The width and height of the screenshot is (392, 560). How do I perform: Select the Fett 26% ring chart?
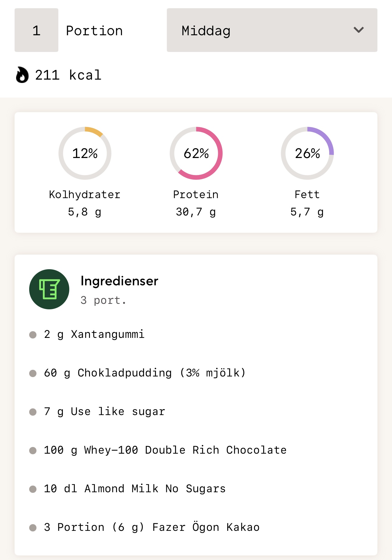pyautogui.click(x=307, y=153)
